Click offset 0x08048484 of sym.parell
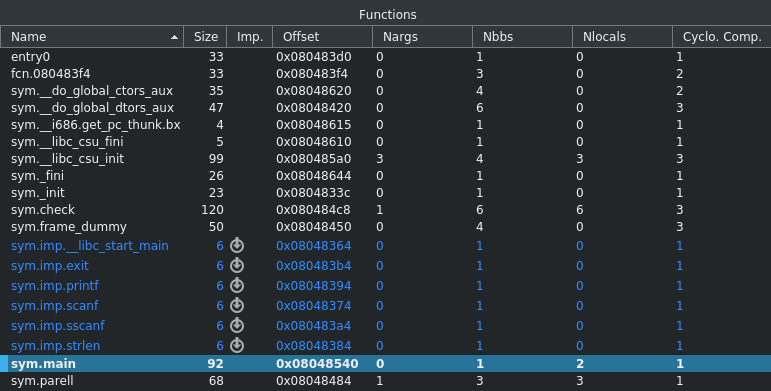Screen dimensions: 771x391 point(314,381)
